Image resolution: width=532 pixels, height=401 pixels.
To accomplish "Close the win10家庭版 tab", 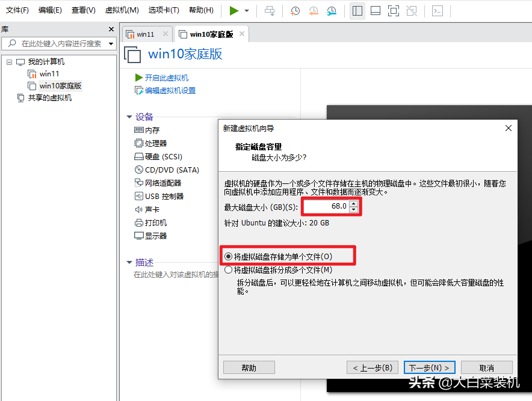I will (x=241, y=34).
